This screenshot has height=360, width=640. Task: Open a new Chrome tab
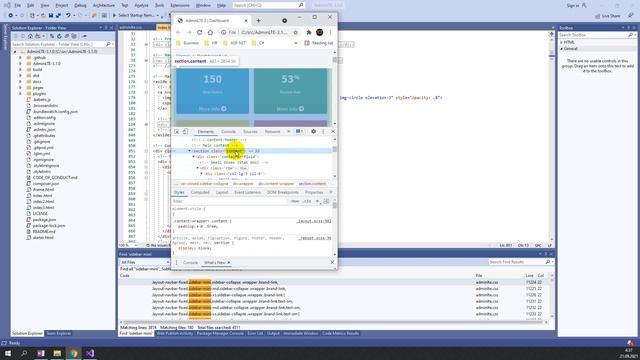[258, 20]
